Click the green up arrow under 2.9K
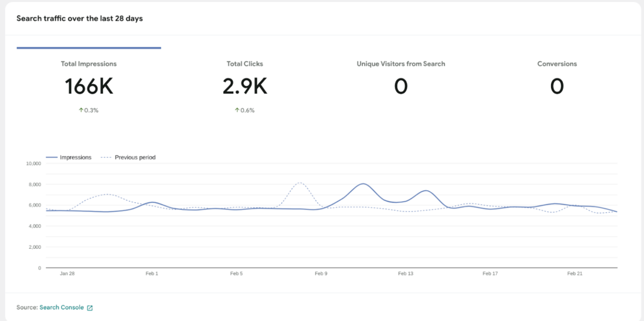 point(237,111)
